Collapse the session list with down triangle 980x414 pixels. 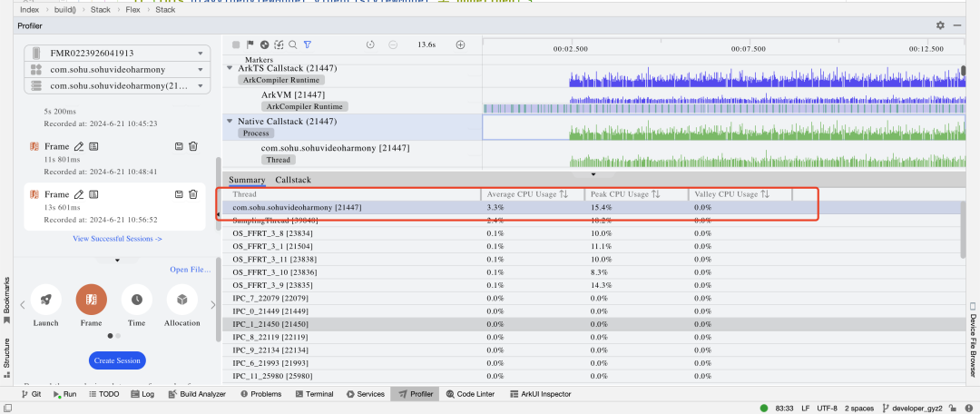[117, 261]
